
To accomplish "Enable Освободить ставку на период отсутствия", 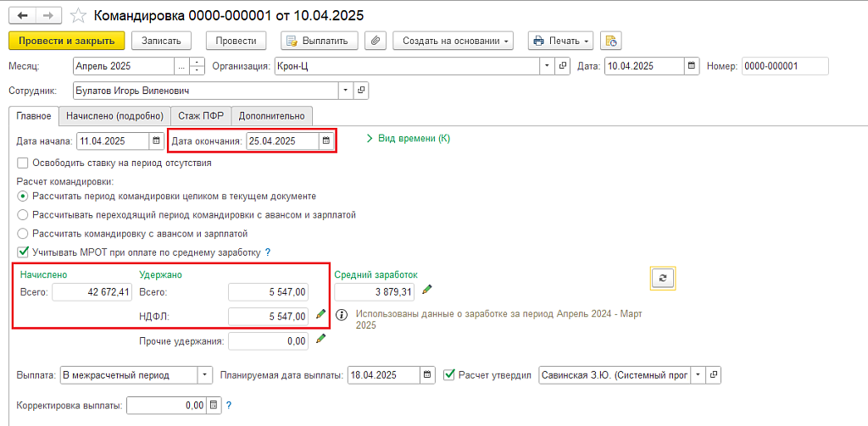I will click(x=23, y=163).
